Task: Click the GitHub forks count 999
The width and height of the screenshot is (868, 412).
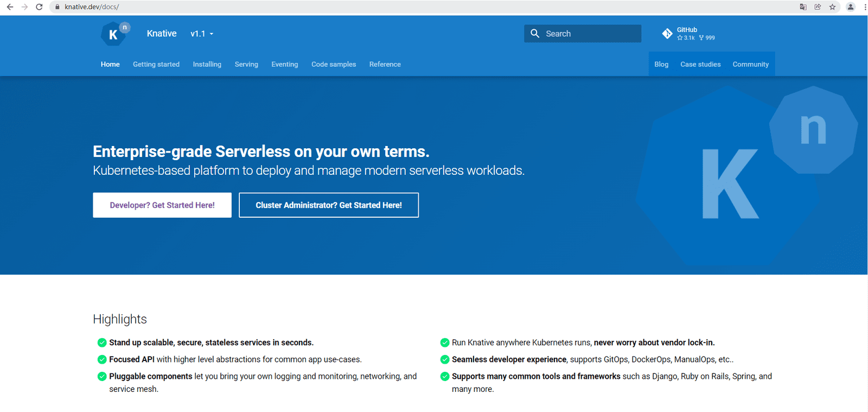Action: point(707,38)
